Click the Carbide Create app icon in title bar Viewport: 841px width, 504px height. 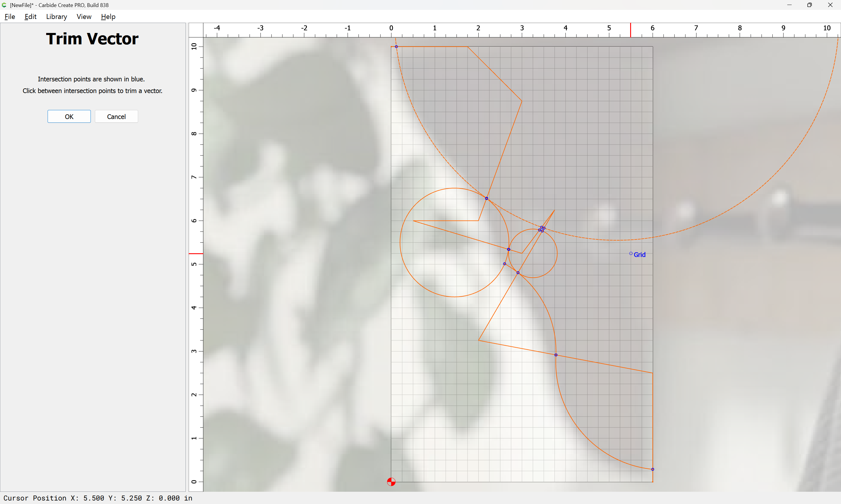pos(4,5)
